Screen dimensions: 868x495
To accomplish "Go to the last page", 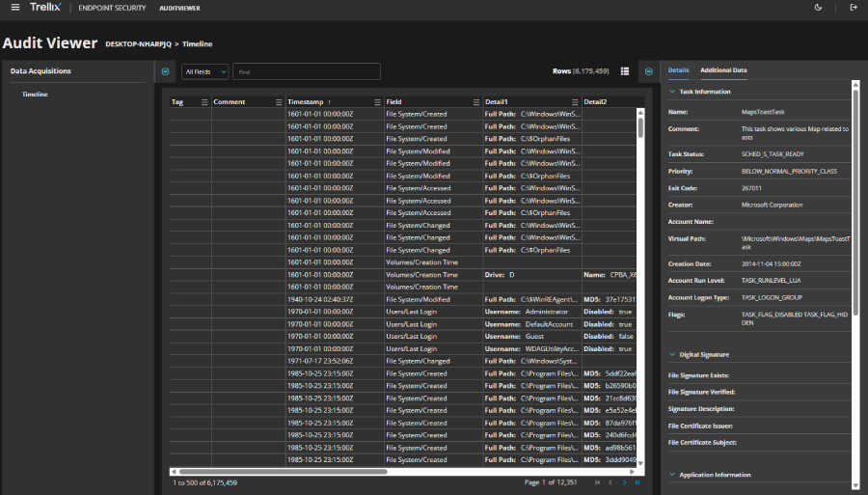I will click(x=637, y=482).
